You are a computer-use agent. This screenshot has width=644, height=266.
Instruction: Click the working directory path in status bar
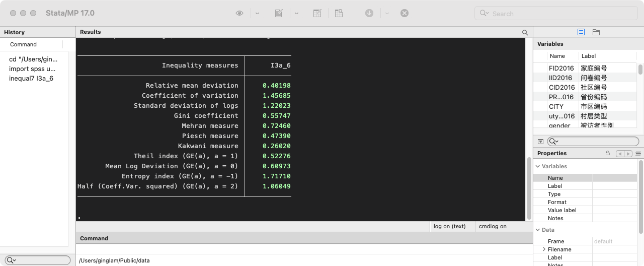pyautogui.click(x=114, y=260)
